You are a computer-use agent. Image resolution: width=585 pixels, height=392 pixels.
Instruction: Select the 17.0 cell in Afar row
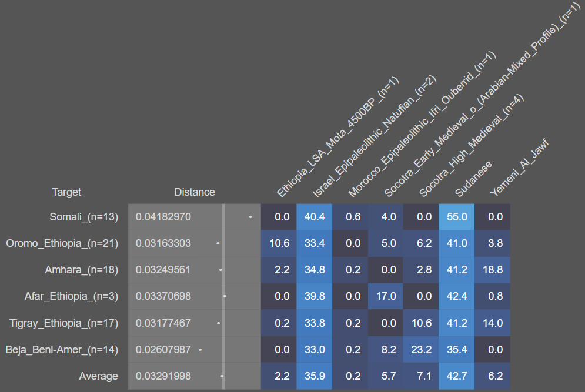pos(385,296)
